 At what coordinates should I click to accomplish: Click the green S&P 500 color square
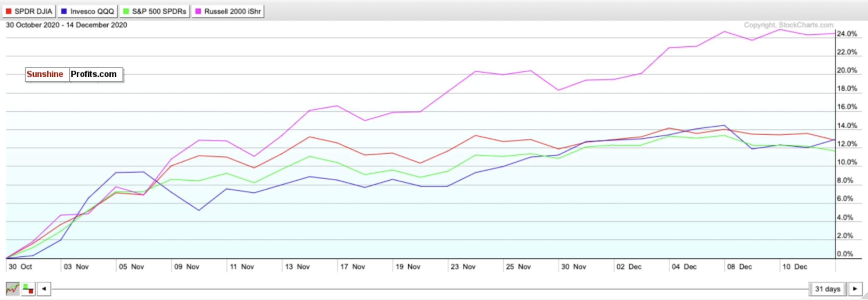[126, 11]
